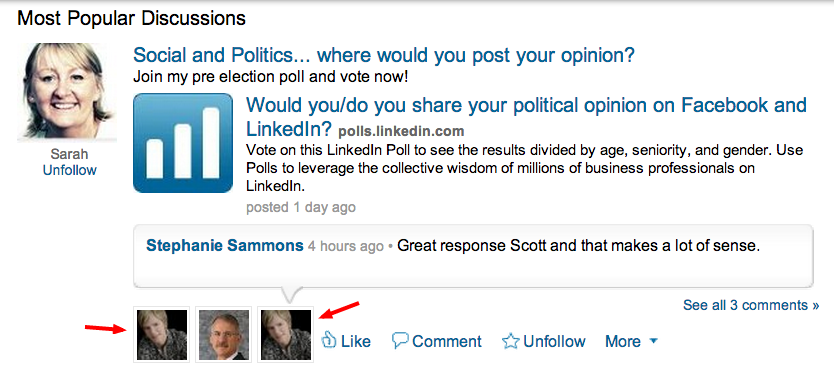Select the gray-haired man's avatar thumbnail
The width and height of the screenshot is (834, 374).
pyautogui.click(x=223, y=335)
